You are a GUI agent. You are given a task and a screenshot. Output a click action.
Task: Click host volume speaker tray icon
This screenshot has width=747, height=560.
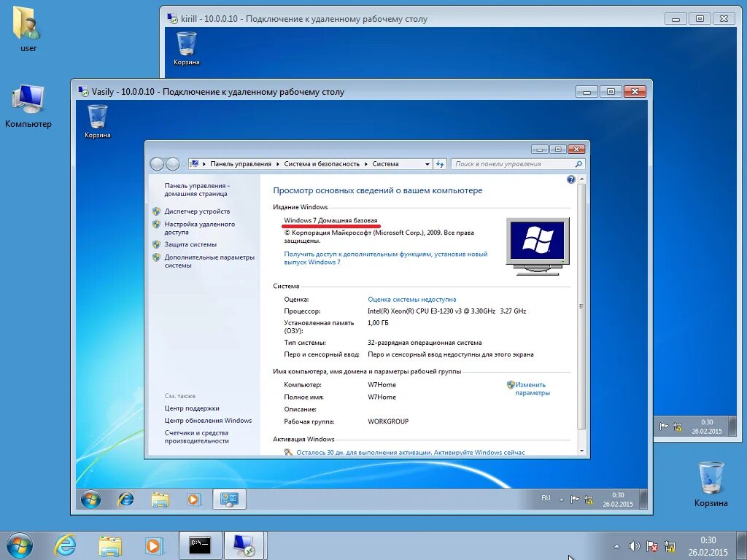point(634,546)
